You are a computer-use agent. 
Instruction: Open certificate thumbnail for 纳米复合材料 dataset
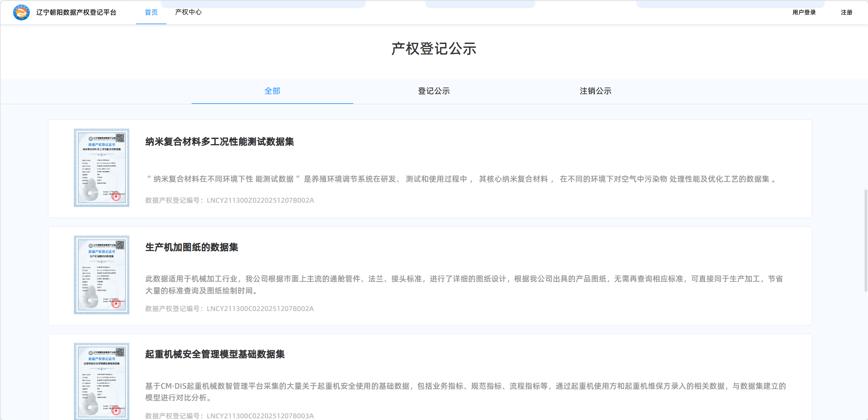101,168
